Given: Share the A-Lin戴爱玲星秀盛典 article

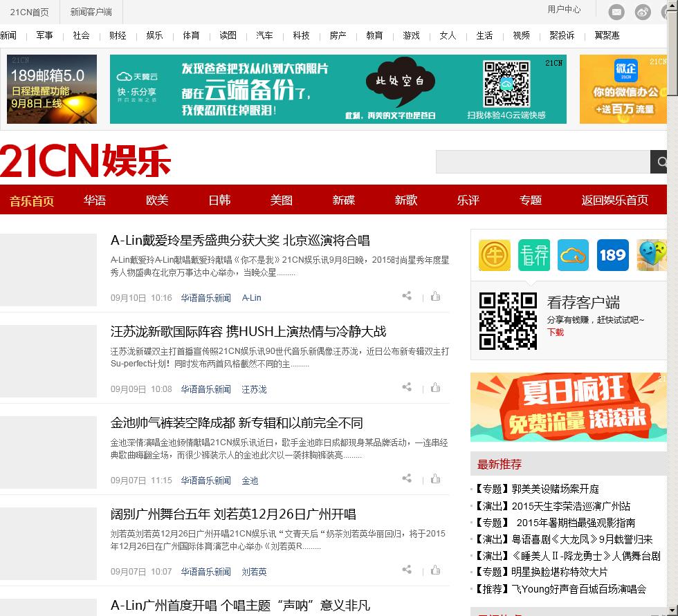Looking at the screenshot, I should pyautogui.click(x=407, y=296).
